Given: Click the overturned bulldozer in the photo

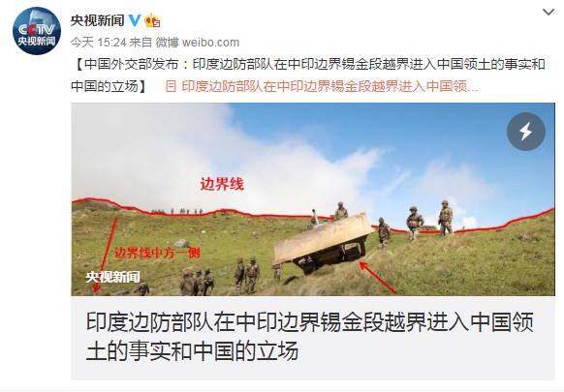Looking at the screenshot, I should click(323, 242).
